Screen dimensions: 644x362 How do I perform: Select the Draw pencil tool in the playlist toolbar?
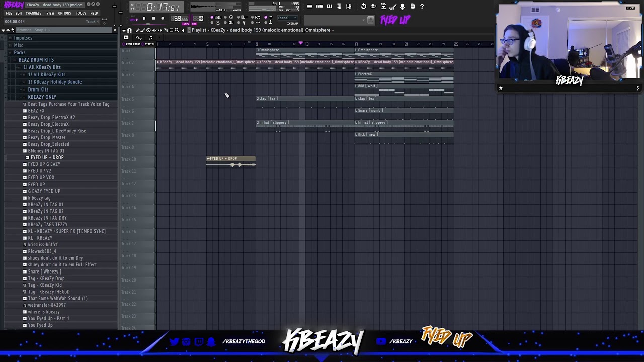click(x=138, y=30)
